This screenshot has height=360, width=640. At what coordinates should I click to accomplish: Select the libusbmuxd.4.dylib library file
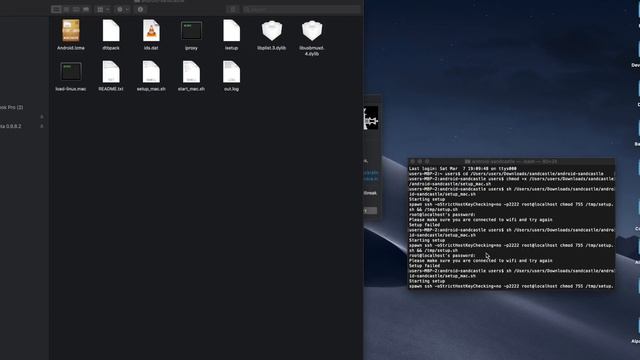(312, 31)
